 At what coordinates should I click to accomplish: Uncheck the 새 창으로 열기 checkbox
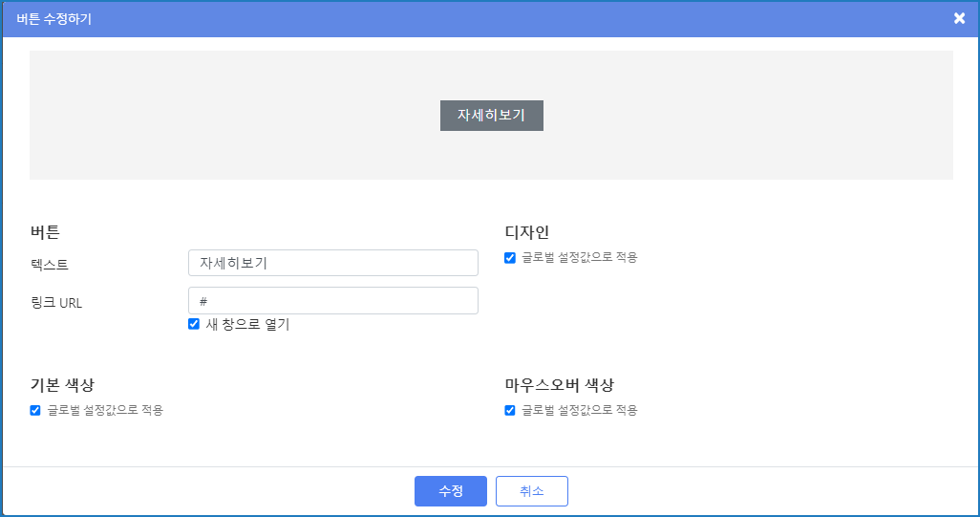click(194, 324)
